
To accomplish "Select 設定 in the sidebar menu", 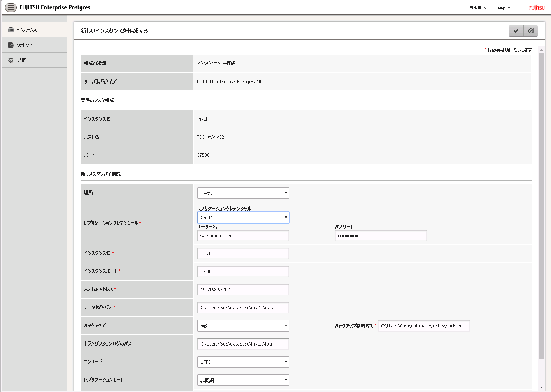I will [x=35, y=60].
